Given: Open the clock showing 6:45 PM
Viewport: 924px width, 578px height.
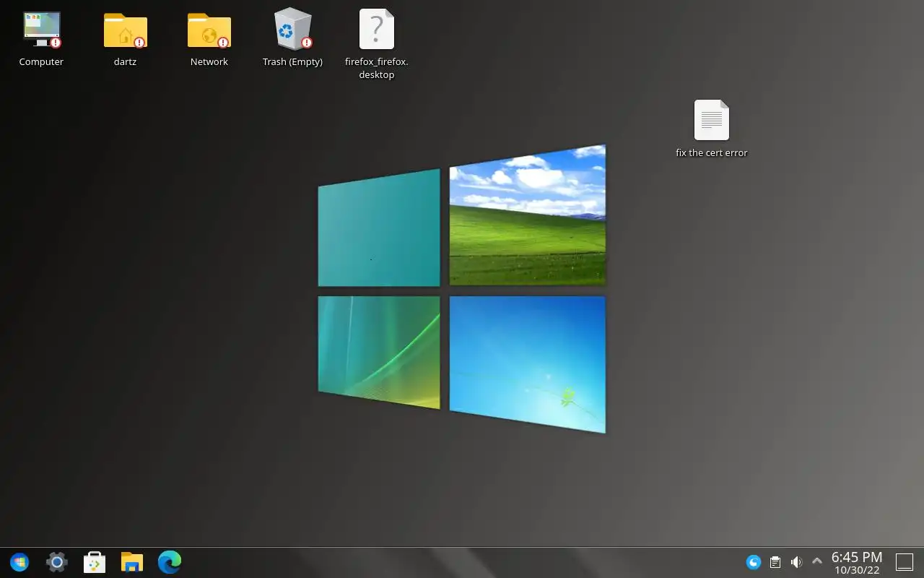Looking at the screenshot, I should click(857, 563).
